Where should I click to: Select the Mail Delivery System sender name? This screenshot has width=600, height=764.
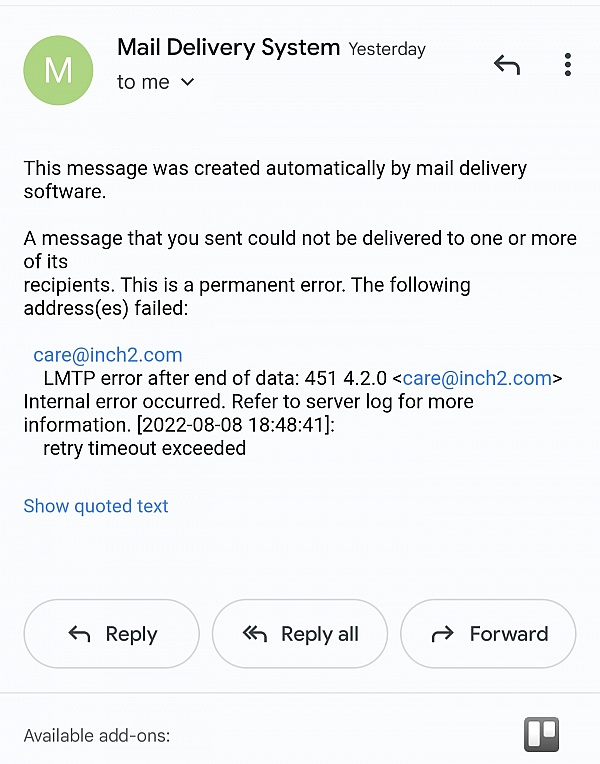[x=229, y=48]
